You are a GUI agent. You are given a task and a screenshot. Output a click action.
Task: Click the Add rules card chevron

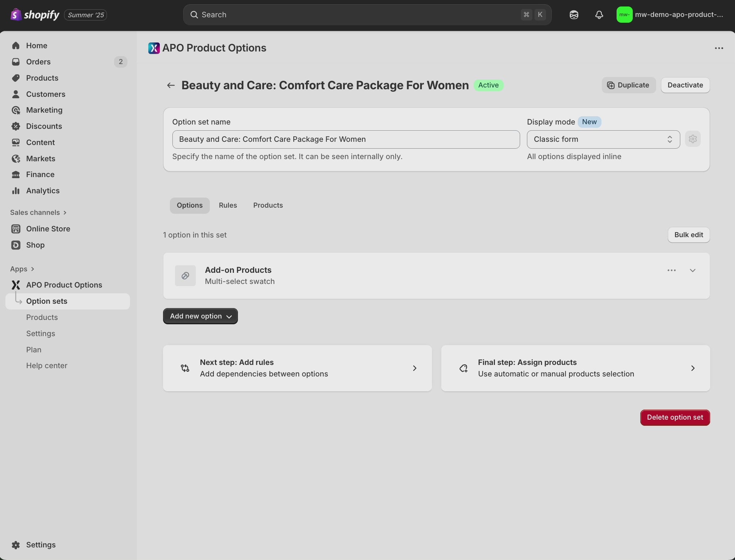tap(415, 368)
